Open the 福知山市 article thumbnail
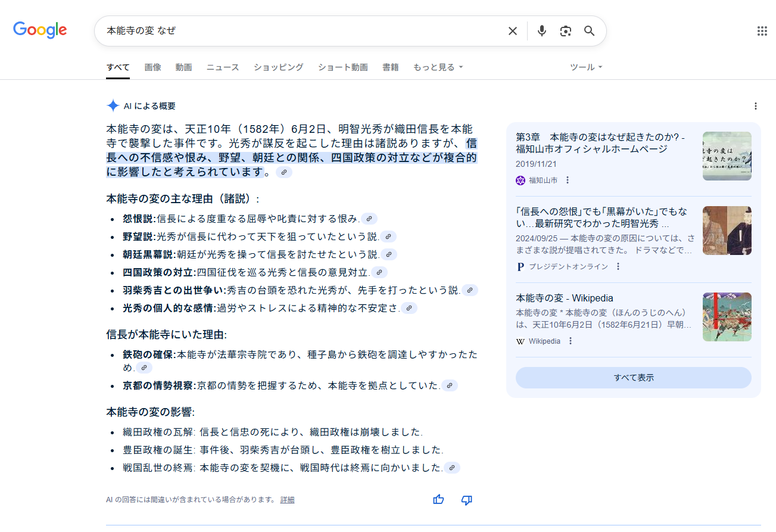776x532 pixels. tap(727, 156)
